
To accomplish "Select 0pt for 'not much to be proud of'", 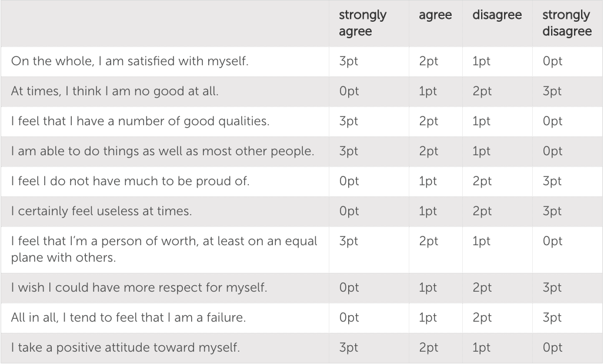I will click(x=349, y=182).
